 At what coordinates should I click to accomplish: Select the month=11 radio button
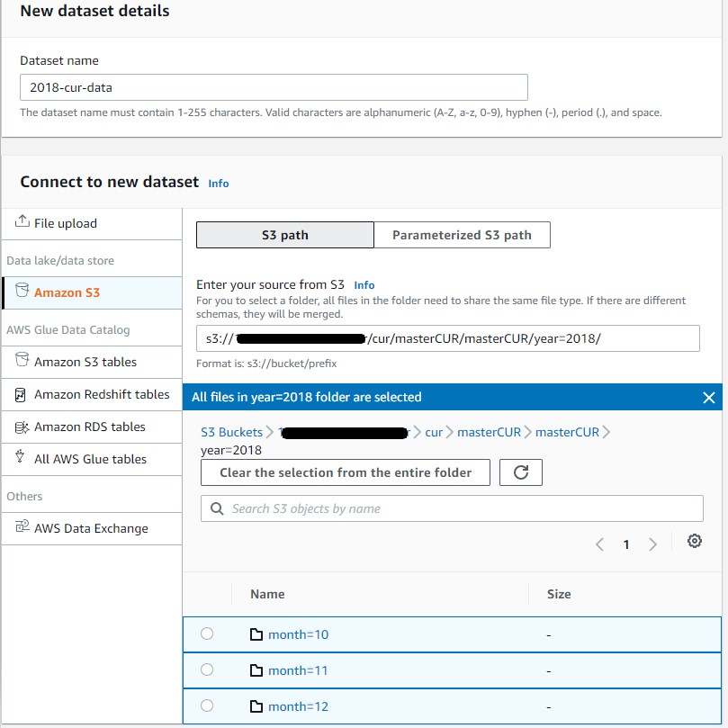(207, 670)
